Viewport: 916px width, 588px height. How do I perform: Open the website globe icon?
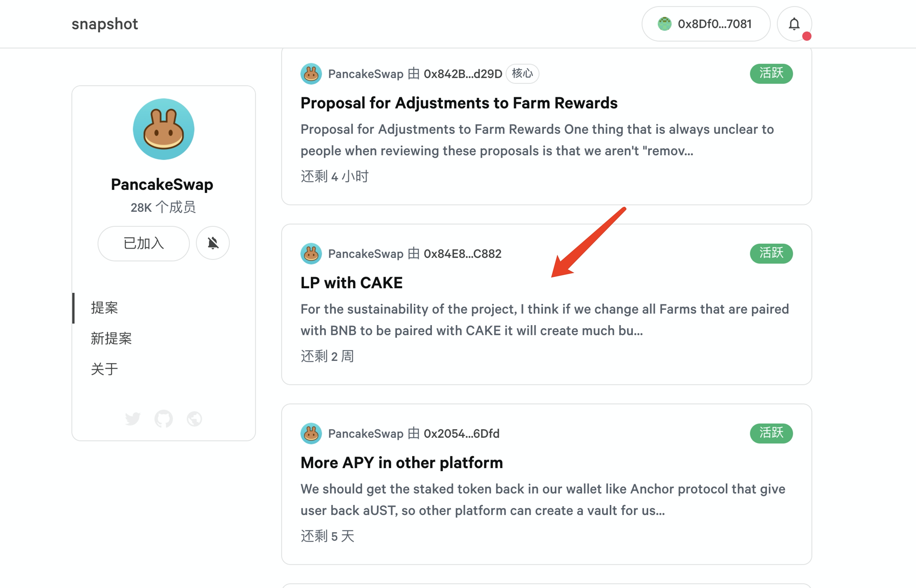pos(194,419)
